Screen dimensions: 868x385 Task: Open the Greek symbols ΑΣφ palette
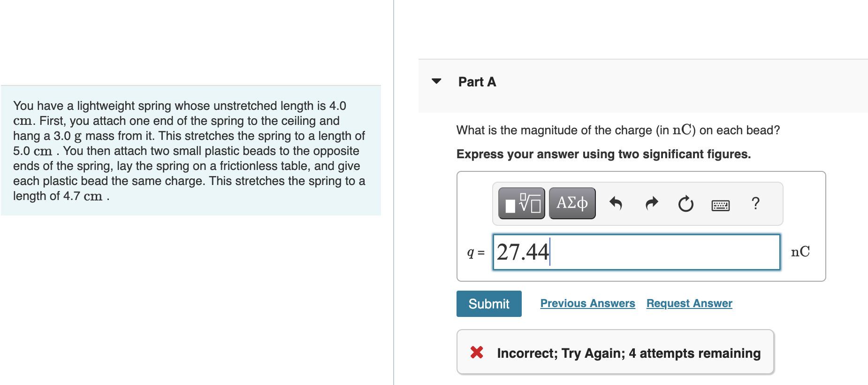tap(571, 203)
